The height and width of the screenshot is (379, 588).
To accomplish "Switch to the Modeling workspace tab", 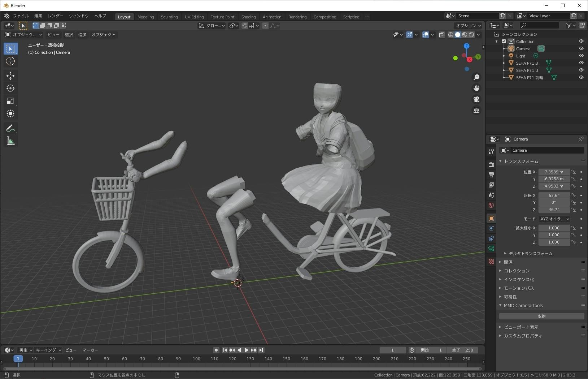I will (145, 17).
